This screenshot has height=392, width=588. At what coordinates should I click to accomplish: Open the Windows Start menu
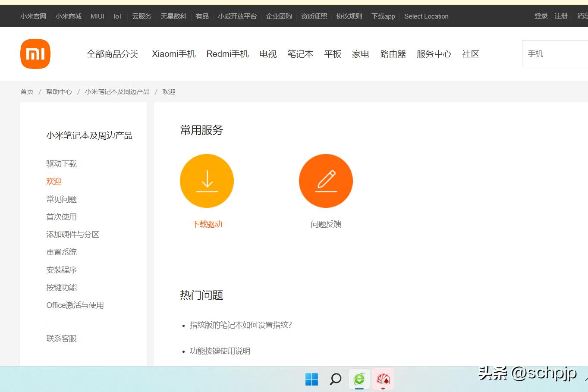coord(311,379)
